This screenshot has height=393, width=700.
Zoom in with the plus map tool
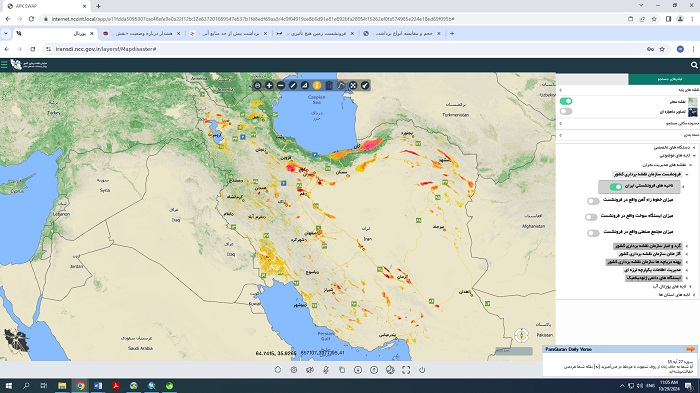(269, 85)
